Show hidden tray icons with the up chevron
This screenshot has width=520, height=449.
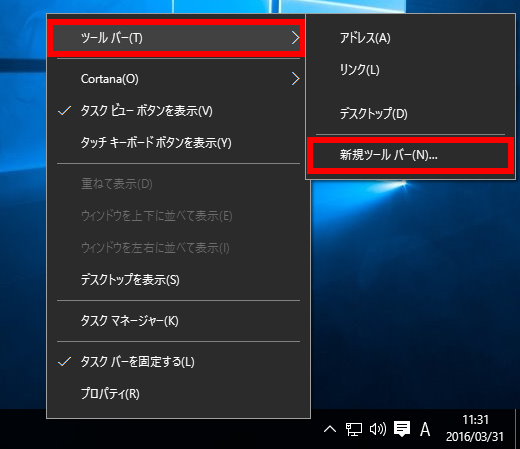330,429
